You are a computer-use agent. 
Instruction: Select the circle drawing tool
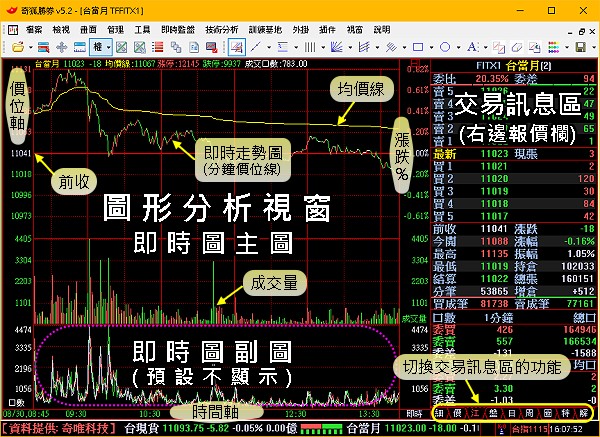tap(445, 47)
